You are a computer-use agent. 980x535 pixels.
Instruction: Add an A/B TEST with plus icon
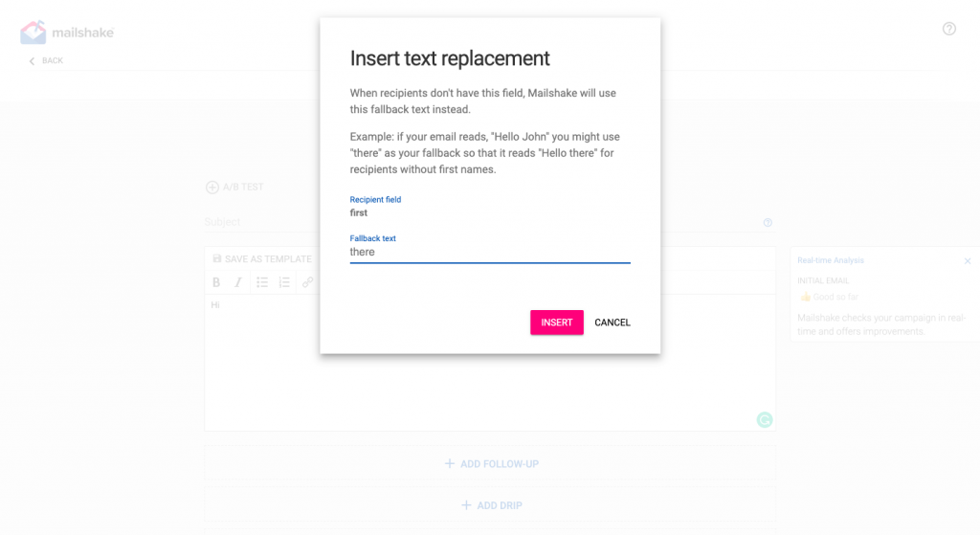pyautogui.click(x=235, y=187)
